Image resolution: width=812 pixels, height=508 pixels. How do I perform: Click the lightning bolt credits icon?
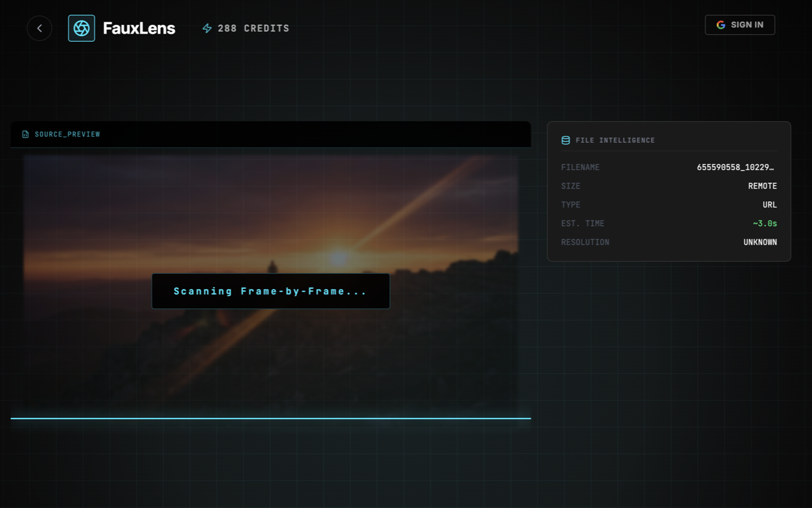coord(207,28)
